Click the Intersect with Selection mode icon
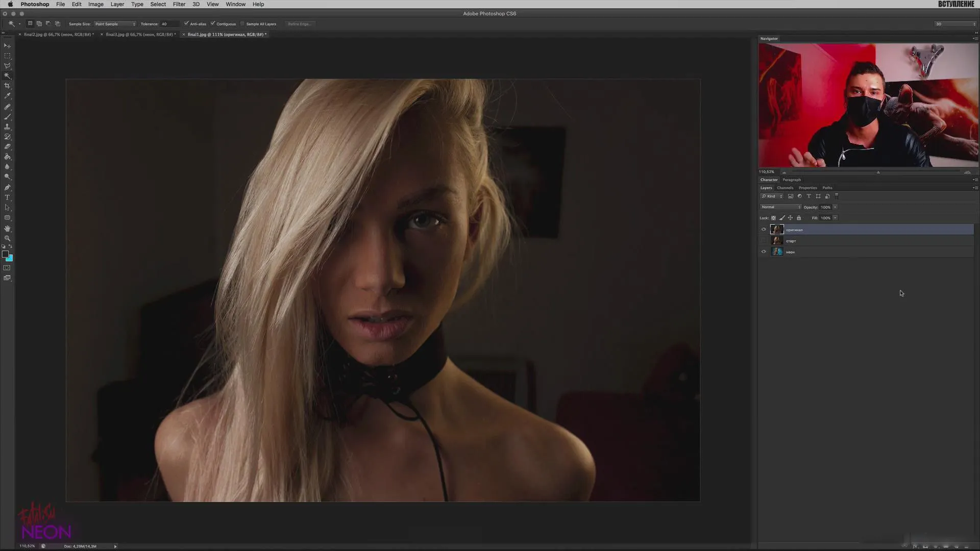The width and height of the screenshot is (980, 551). click(57, 23)
